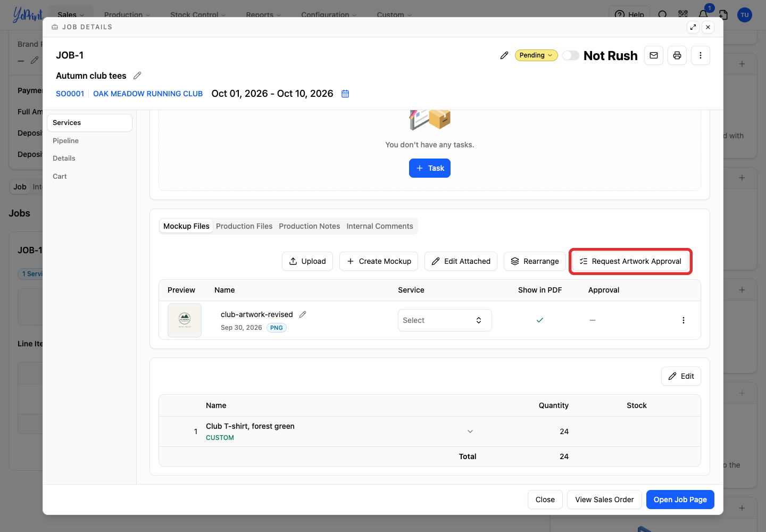Switch to the Internal Comments tab
Image resolution: width=766 pixels, height=532 pixels.
(380, 226)
